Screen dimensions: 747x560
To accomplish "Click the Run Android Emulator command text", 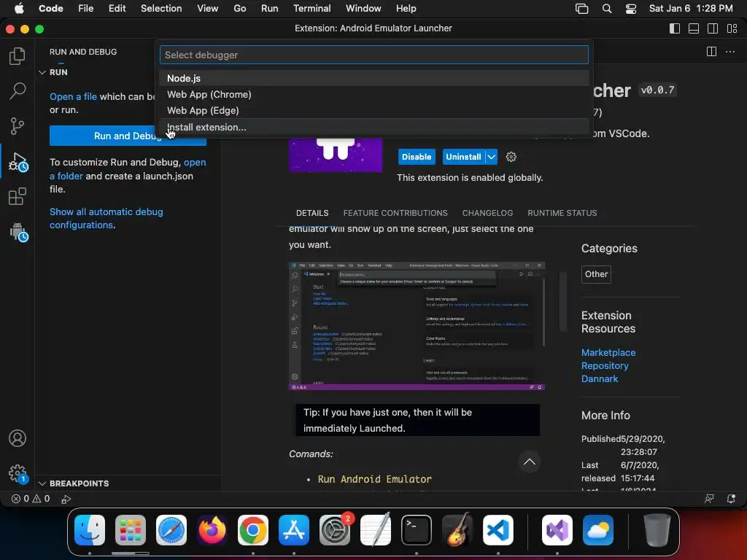I will [374, 479].
